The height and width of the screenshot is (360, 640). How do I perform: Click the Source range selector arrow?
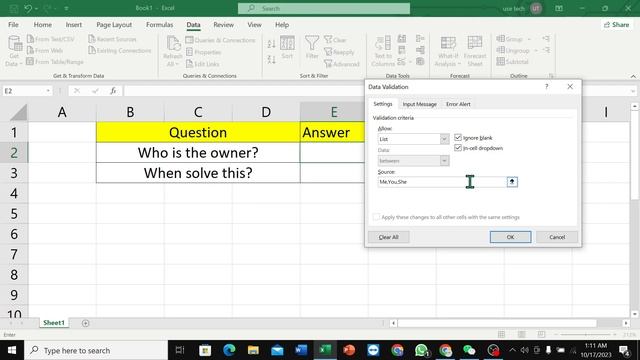pyautogui.click(x=512, y=182)
